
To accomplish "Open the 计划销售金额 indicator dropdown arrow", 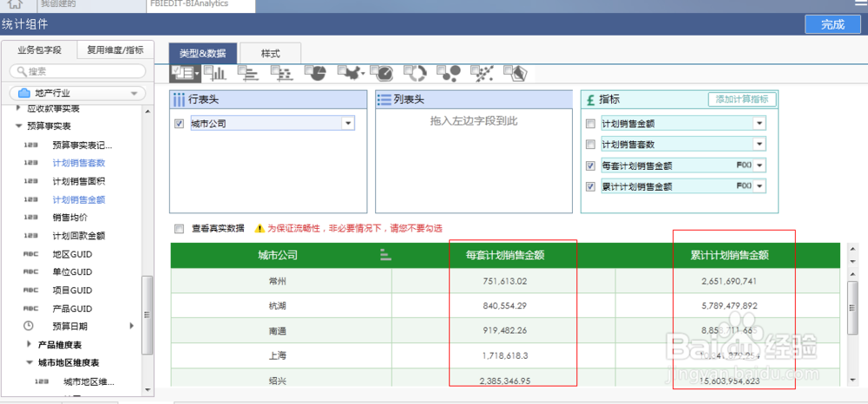I will click(759, 124).
